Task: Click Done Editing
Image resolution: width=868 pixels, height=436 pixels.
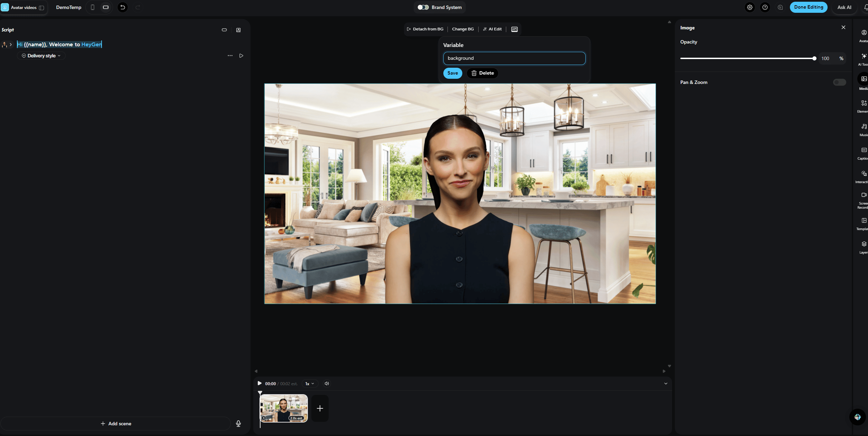Action: [809, 7]
